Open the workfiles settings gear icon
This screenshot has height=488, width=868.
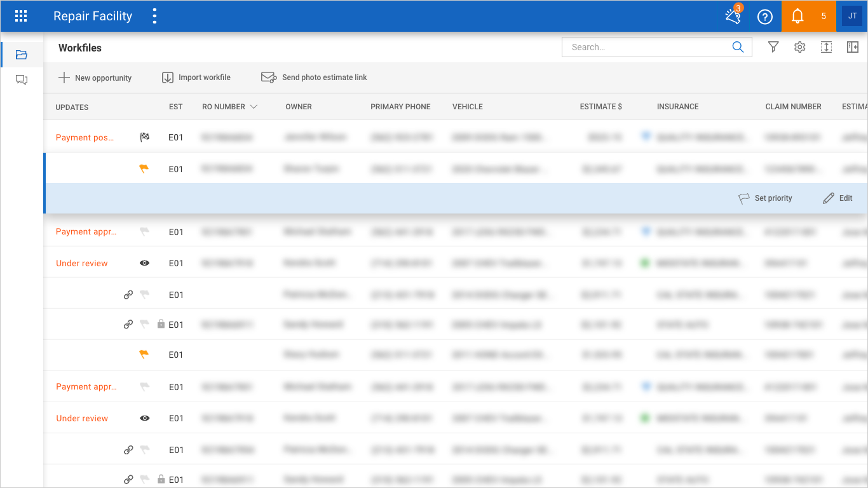click(800, 47)
